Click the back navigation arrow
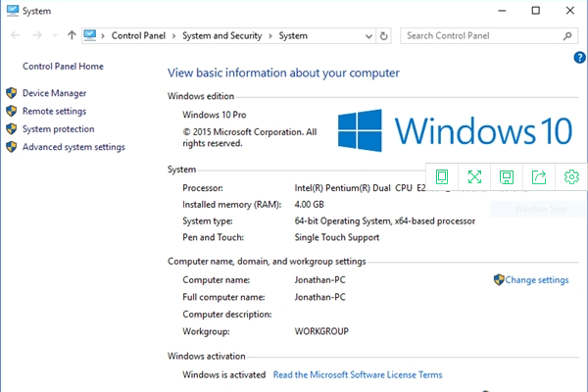This screenshot has width=588, height=392. click(15, 35)
